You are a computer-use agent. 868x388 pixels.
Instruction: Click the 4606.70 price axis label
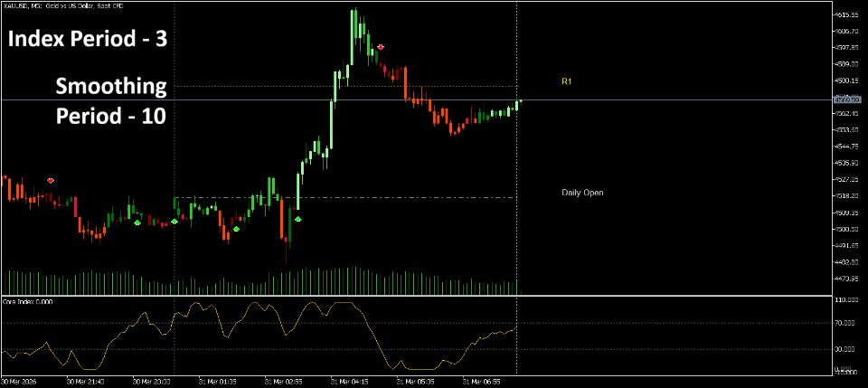847,31
